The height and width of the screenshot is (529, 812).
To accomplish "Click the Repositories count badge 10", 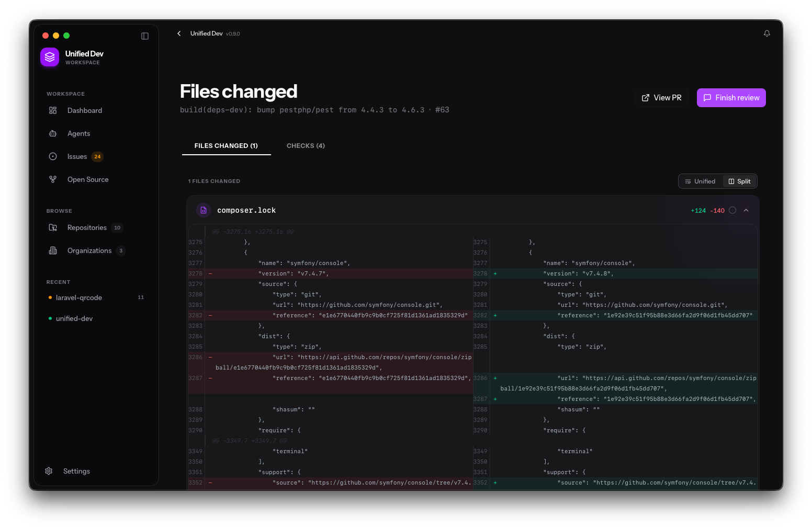I will (117, 227).
